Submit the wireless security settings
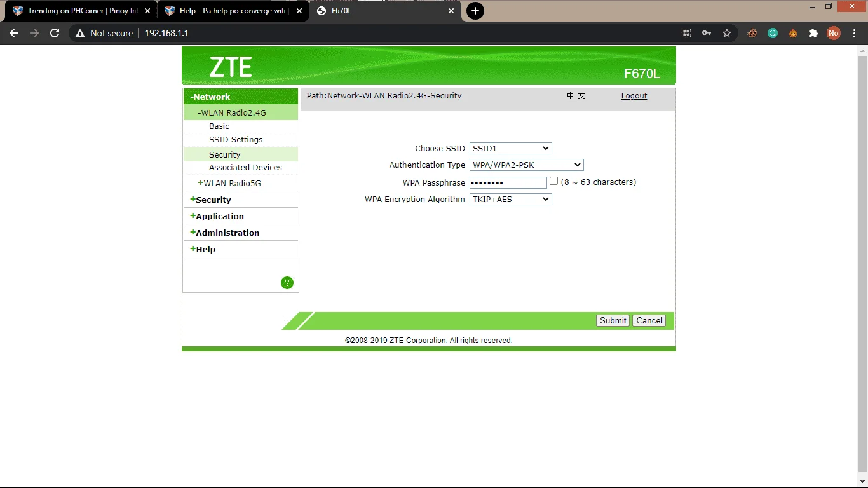Screen dimensions: 868x488 click(x=613, y=320)
